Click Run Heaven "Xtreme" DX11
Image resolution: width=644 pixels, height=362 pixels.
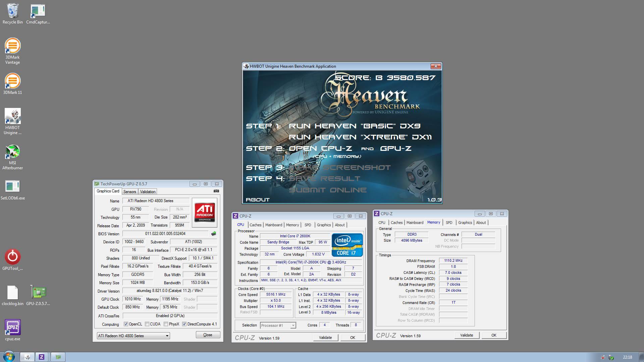click(360, 137)
